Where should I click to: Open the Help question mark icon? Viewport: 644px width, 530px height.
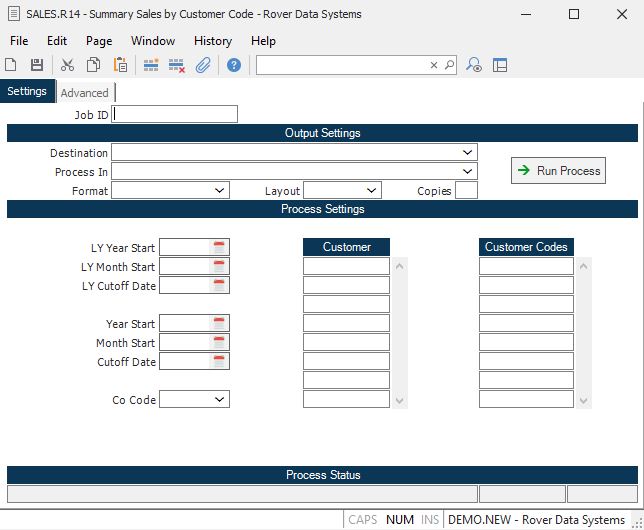[233, 65]
